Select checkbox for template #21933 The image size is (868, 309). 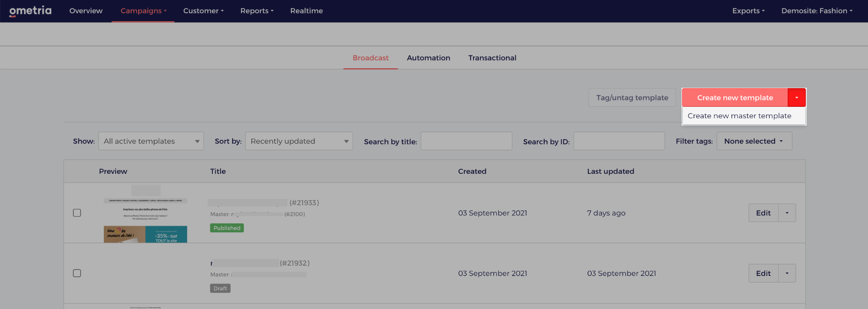(x=77, y=213)
